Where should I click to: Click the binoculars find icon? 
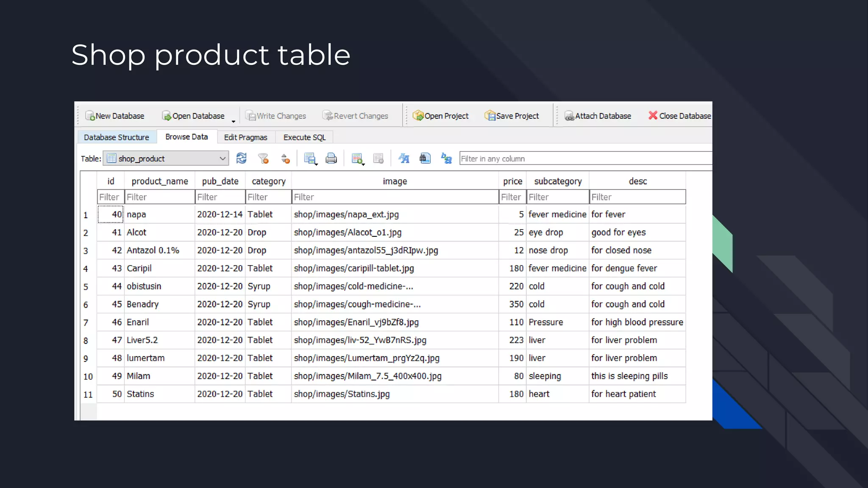425,158
